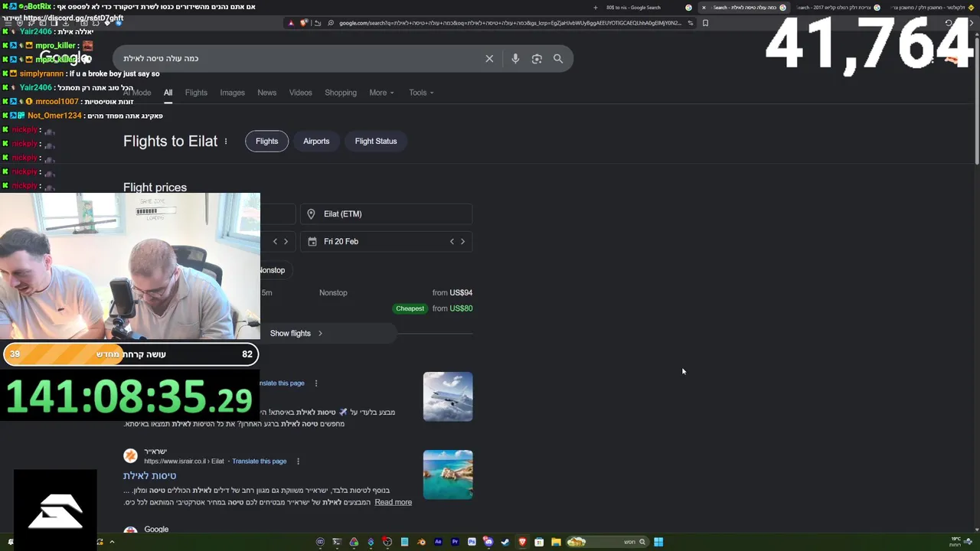The height and width of the screenshot is (551, 980).
Task: Open Brave browser taskbar icon
Action: pos(522,542)
